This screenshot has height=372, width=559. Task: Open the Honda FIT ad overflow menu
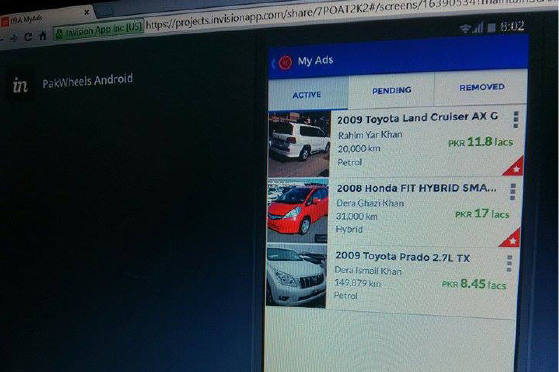click(513, 192)
